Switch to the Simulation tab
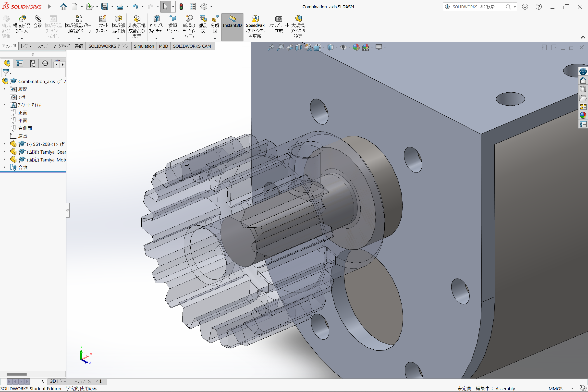The width and height of the screenshot is (588, 392). (144, 46)
